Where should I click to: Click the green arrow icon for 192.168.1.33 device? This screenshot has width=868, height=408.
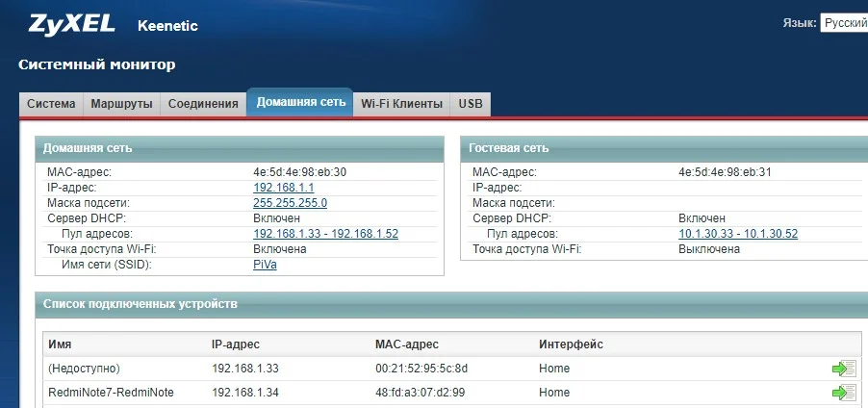pos(844,369)
